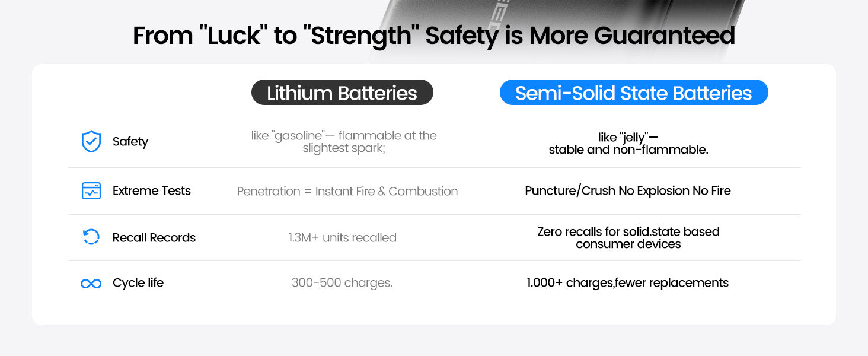Click the Cycle life row label
This screenshot has height=356, width=868.
(x=138, y=283)
